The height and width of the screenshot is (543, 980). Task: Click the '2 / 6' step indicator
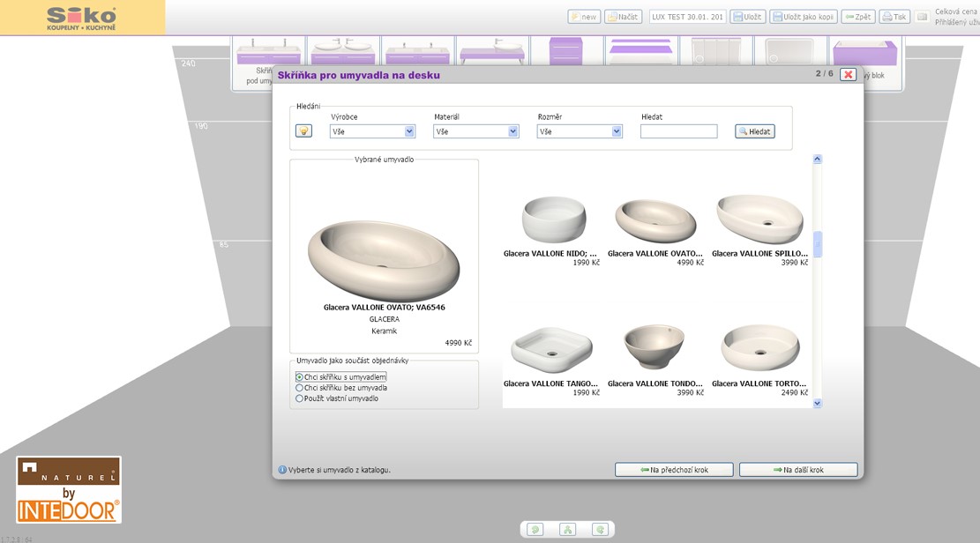click(825, 74)
